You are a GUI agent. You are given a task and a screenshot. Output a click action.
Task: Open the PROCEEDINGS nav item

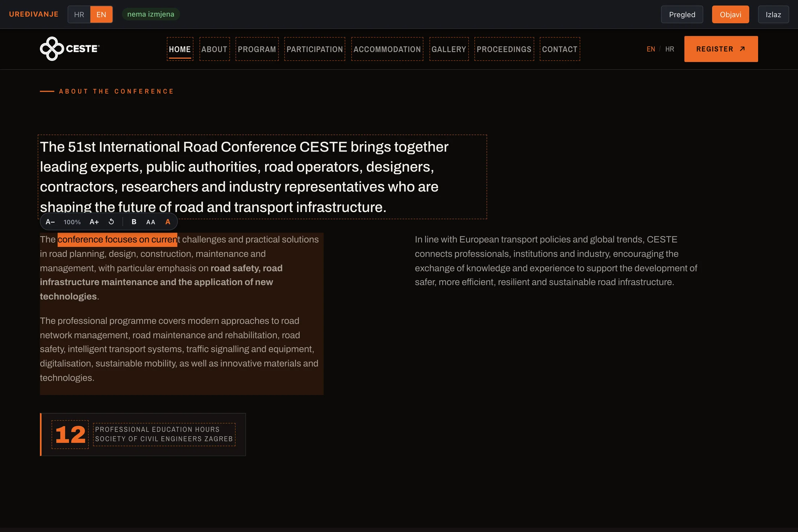click(504, 49)
